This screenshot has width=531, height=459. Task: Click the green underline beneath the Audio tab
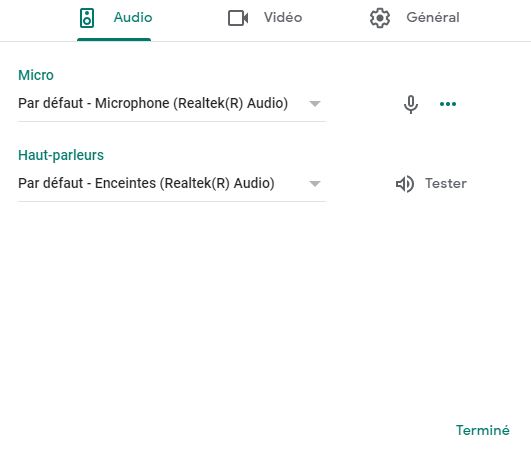tap(114, 40)
